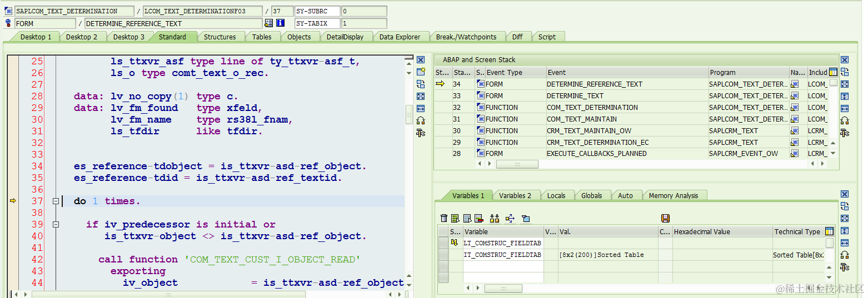Screen dimensions: 868x298
Task: Open the Diff tab
Action: pyautogui.click(x=517, y=37)
